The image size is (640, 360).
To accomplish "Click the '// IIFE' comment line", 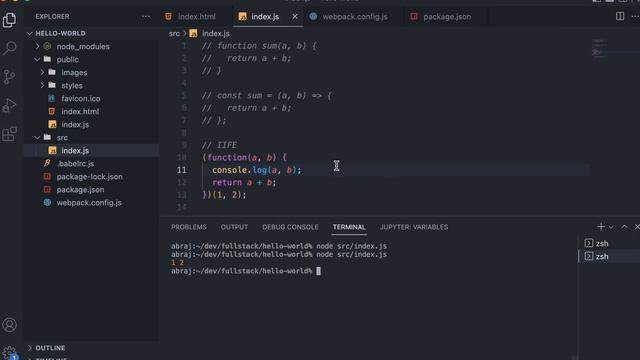I will pos(220,145).
